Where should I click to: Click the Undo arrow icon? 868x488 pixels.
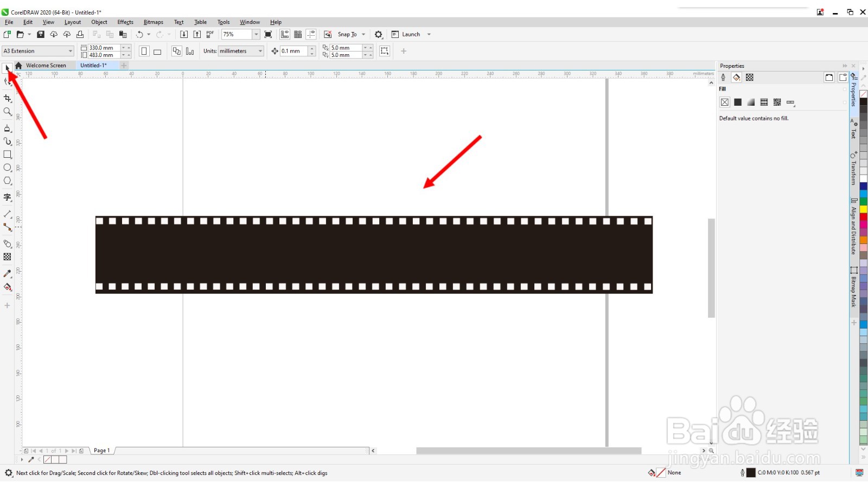[140, 34]
